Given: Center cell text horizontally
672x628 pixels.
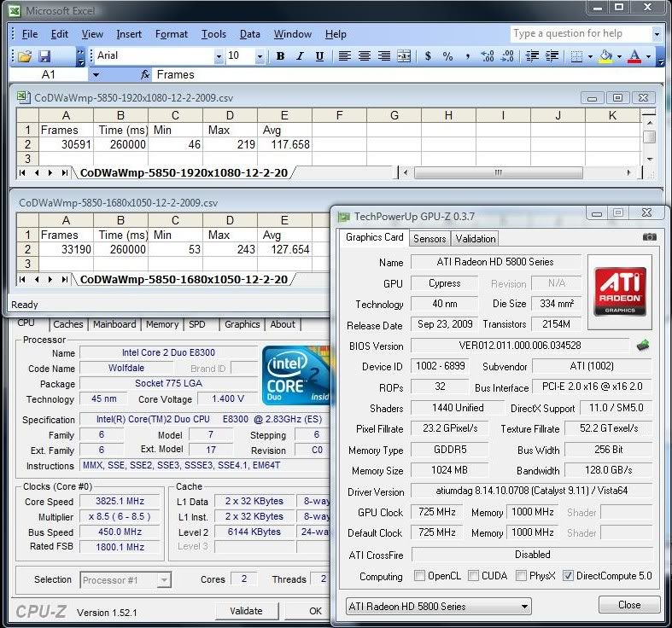Looking at the screenshot, I should (x=365, y=56).
